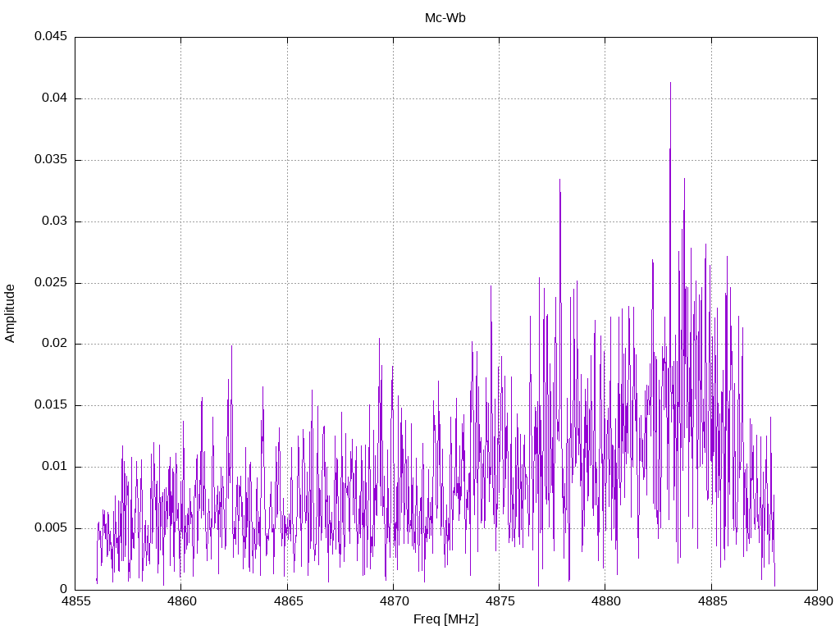Click the 4855 x-axis tick label
840x630 pixels.
click(x=75, y=603)
